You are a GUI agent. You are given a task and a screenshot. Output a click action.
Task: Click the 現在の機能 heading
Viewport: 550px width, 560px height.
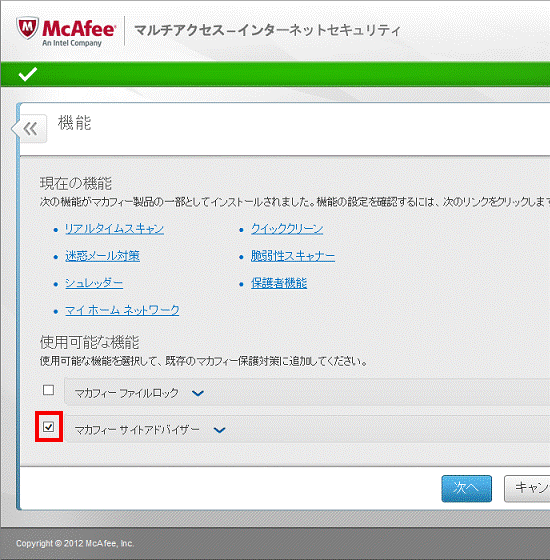(76, 184)
